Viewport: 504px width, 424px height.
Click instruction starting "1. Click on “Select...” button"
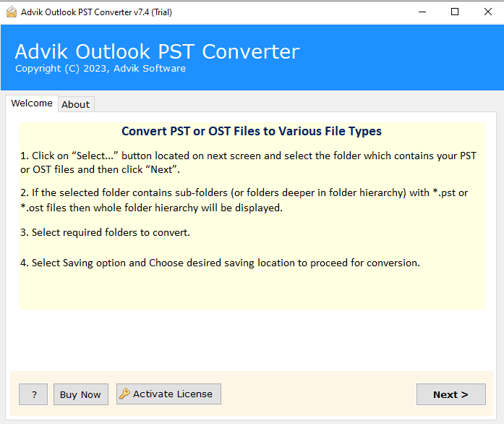[248, 163]
